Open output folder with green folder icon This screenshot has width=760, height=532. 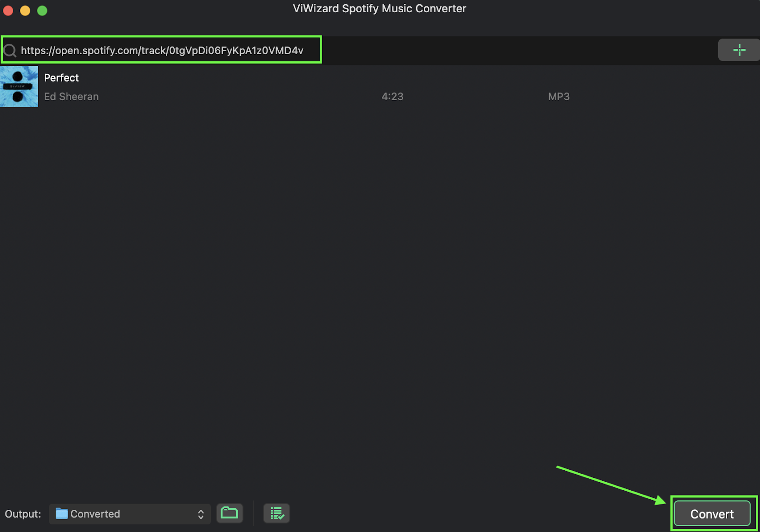pyautogui.click(x=229, y=513)
